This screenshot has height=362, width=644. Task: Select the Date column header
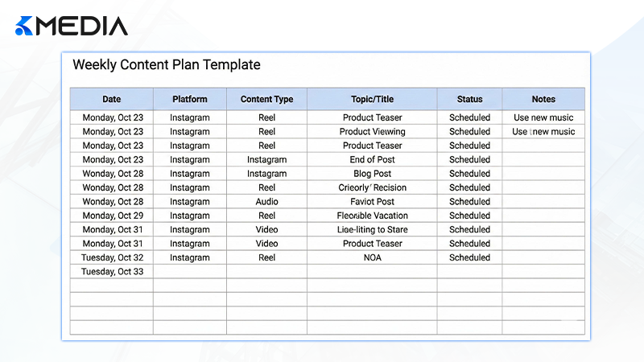click(112, 99)
